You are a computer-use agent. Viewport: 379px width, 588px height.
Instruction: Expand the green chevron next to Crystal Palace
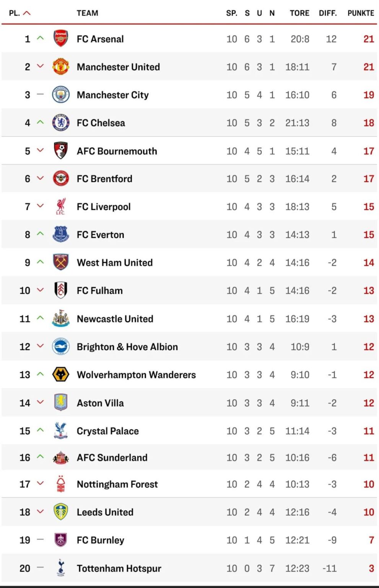40,431
